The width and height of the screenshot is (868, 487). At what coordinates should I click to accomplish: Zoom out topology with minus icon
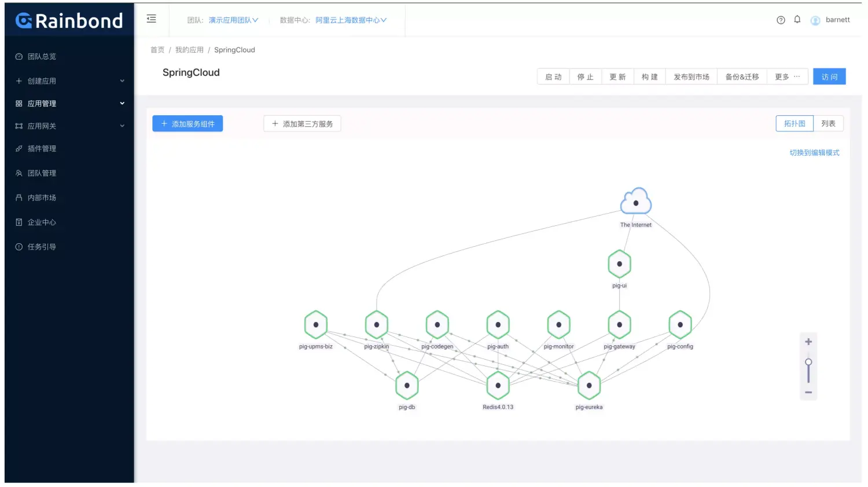[808, 393]
